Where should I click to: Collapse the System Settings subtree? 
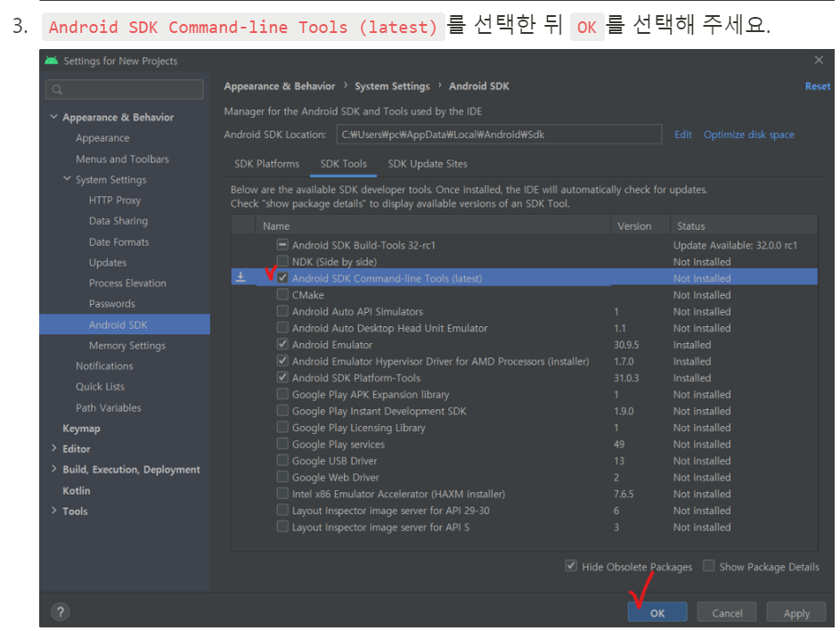pyautogui.click(x=67, y=178)
